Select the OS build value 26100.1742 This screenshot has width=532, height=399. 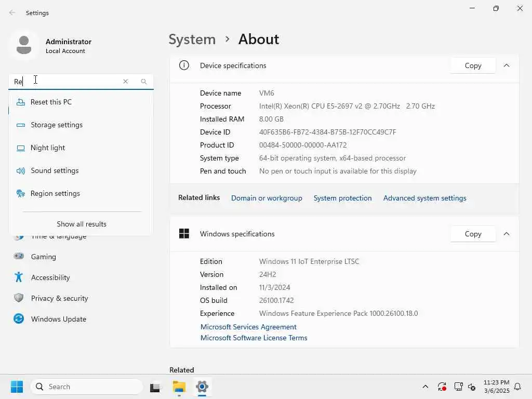(x=276, y=301)
